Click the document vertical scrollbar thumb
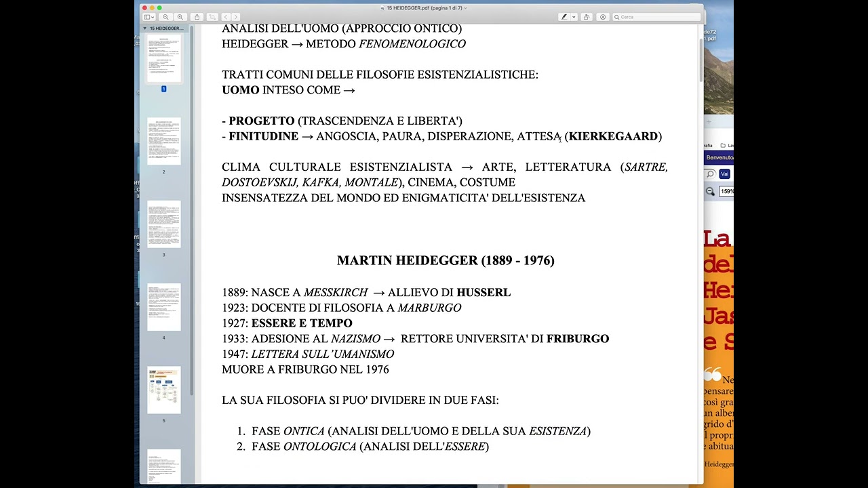868x488 pixels. [701, 60]
